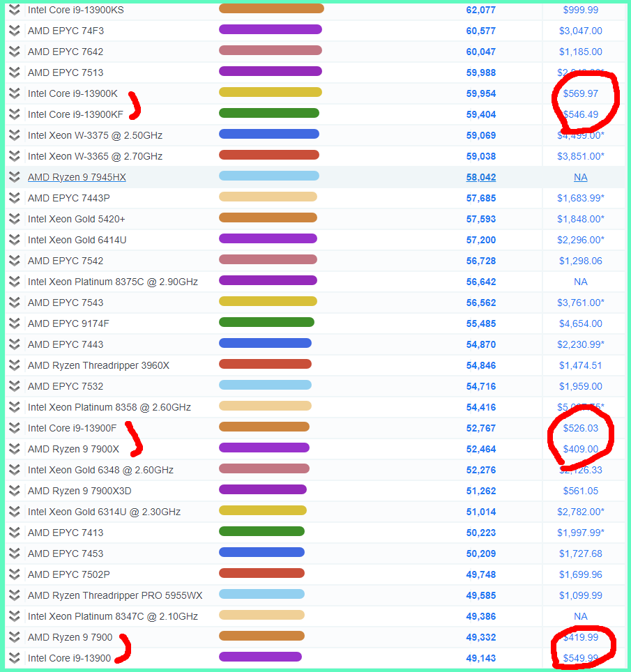Click the score 56,562 for AMD EPYC 7543
The width and height of the screenshot is (631, 672).
[x=481, y=303]
